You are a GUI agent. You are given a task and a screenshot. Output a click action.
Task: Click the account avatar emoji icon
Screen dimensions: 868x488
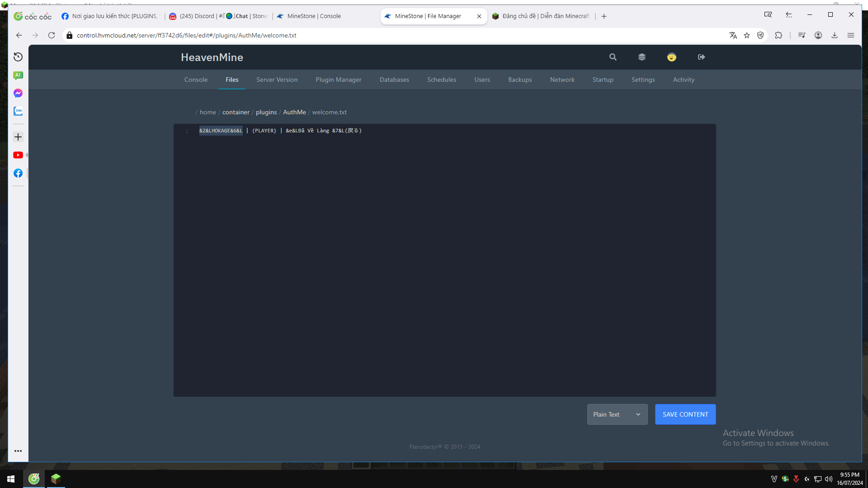click(x=671, y=57)
